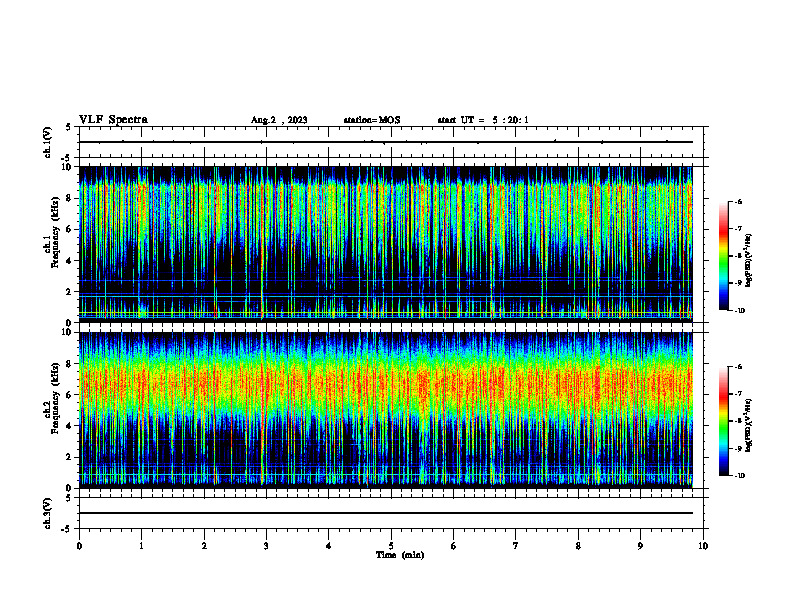
Task: Click the ch.2 spectrogram color scale bar
Action: [x=723, y=421]
